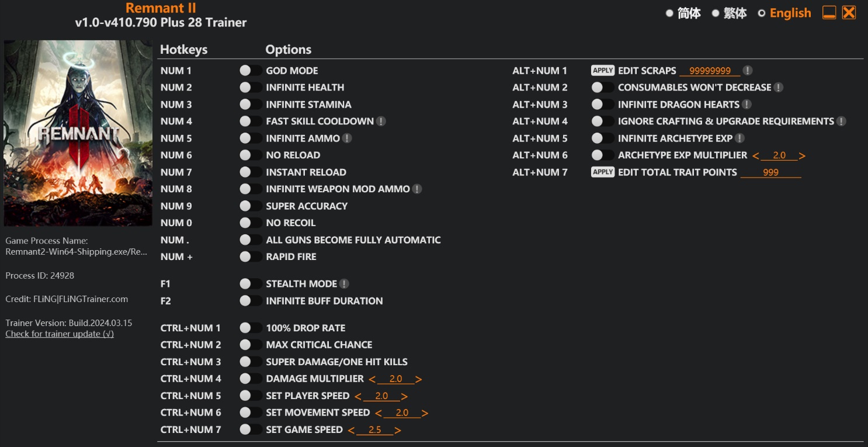Click info icon next to Infinite Dragon Hearts
The height and width of the screenshot is (447, 868).
click(x=747, y=105)
